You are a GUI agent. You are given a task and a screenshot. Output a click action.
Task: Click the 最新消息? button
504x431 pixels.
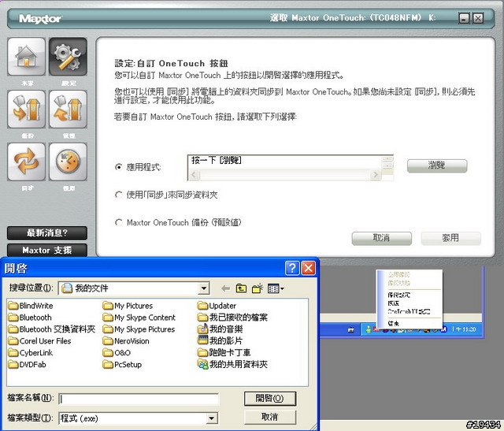coord(47,233)
